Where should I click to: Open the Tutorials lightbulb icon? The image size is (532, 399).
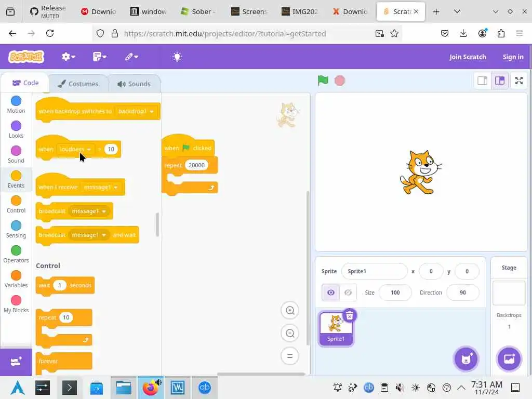(177, 57)
